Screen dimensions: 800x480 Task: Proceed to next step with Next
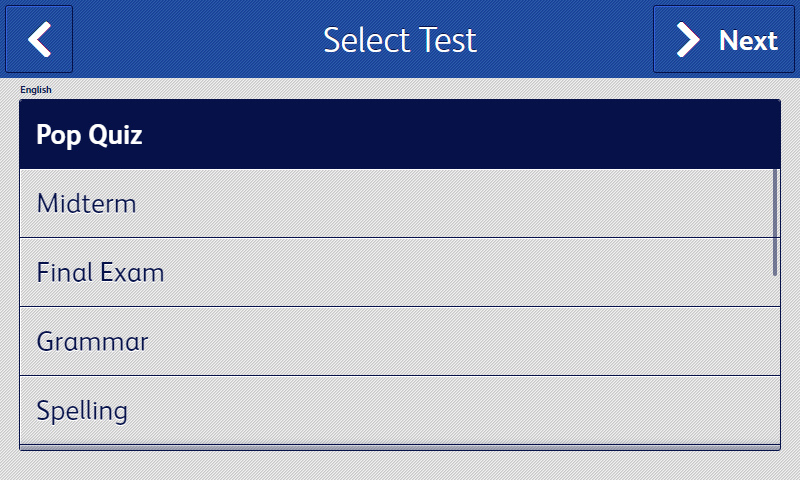click(x=723, y=39)
